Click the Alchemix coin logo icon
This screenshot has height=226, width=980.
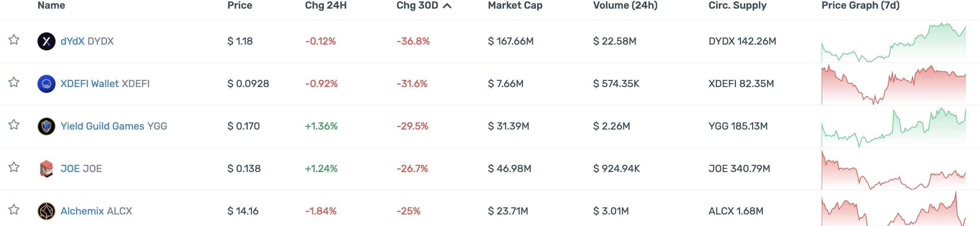tap(47, 211)
